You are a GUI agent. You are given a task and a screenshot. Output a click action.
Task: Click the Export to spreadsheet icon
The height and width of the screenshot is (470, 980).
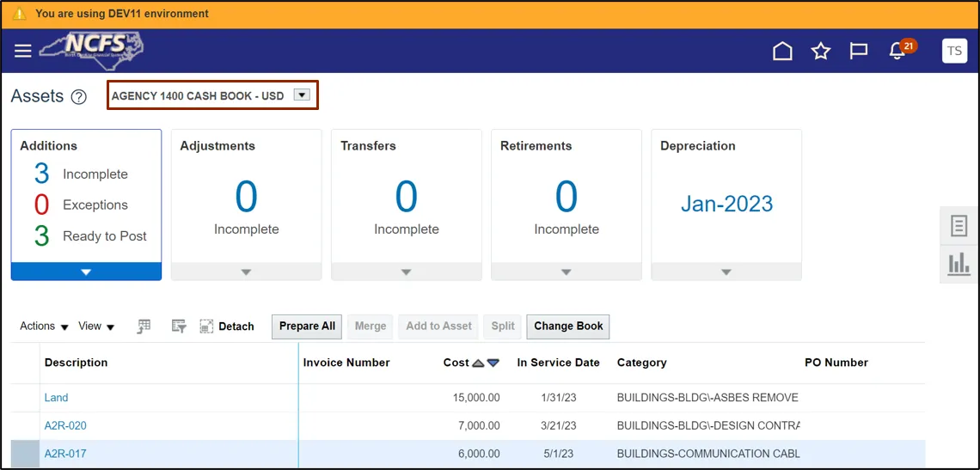144,327
